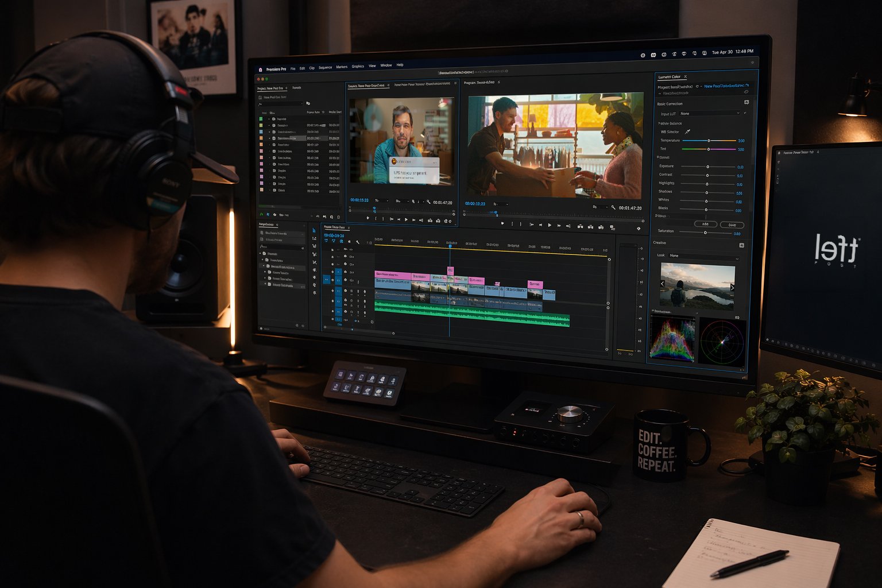Click the Lift icon in Program monitor
This screenshot has height=588, width=882.
[x=580, y=226]
